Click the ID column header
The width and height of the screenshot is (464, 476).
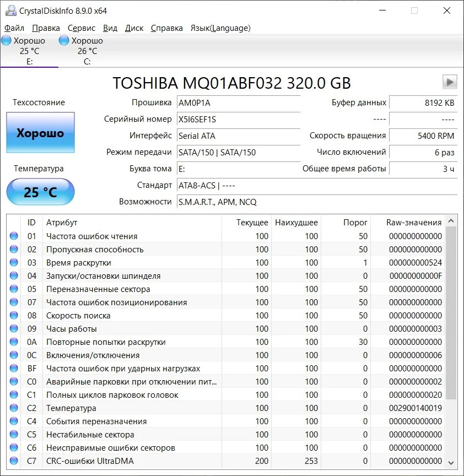point(31,223)
